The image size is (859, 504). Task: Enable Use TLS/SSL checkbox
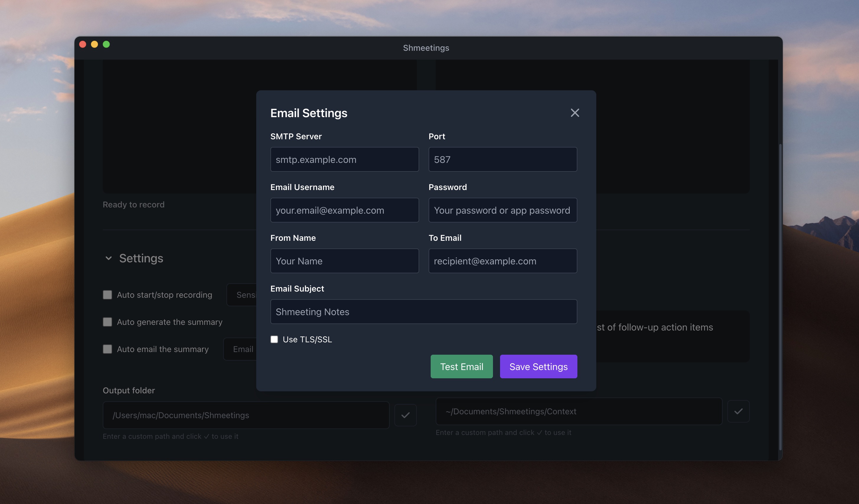274,339
